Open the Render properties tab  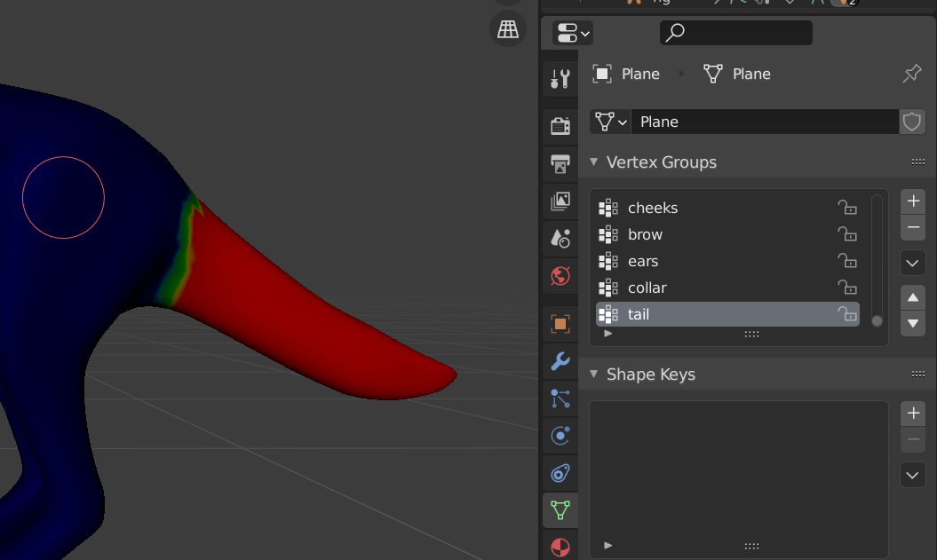pyautogui.click(x=560, y=126)
